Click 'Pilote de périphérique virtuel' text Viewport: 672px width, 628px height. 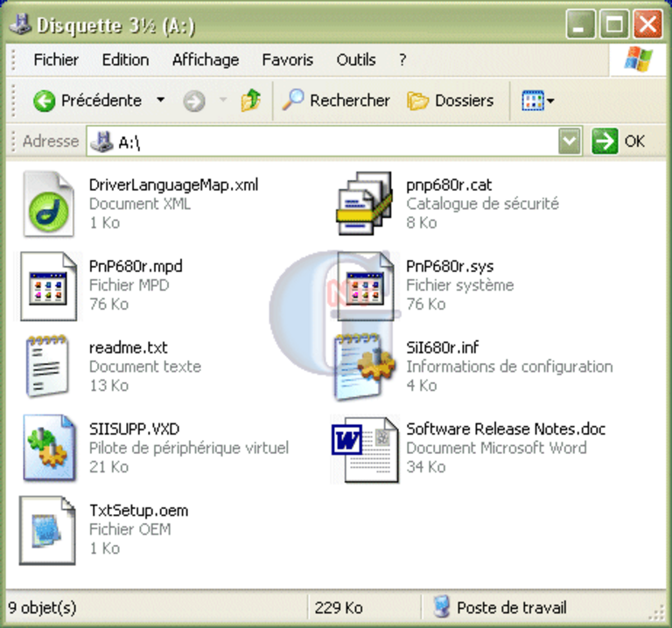pos(189,448)
